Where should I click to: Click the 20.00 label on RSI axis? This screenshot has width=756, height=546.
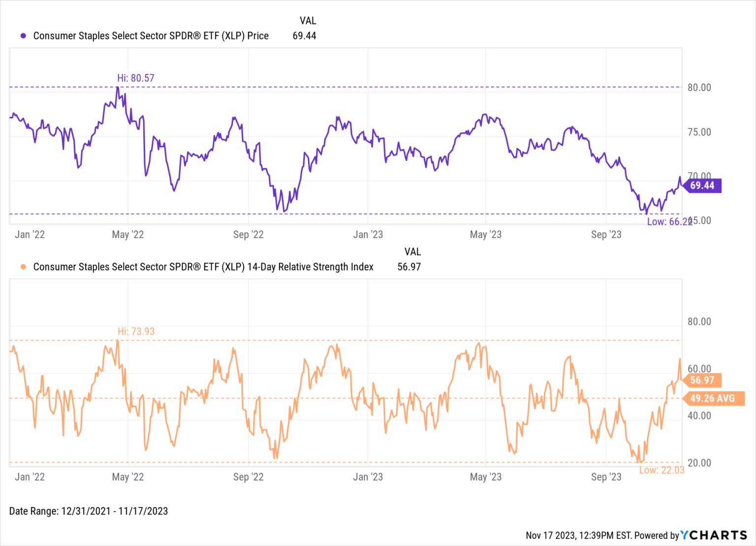(x=699, y=463)
